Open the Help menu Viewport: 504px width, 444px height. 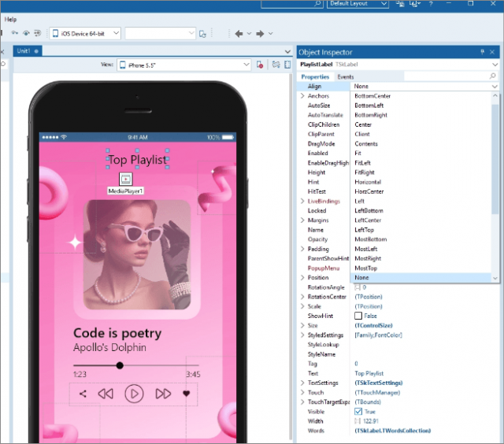(x=10, y=19)
